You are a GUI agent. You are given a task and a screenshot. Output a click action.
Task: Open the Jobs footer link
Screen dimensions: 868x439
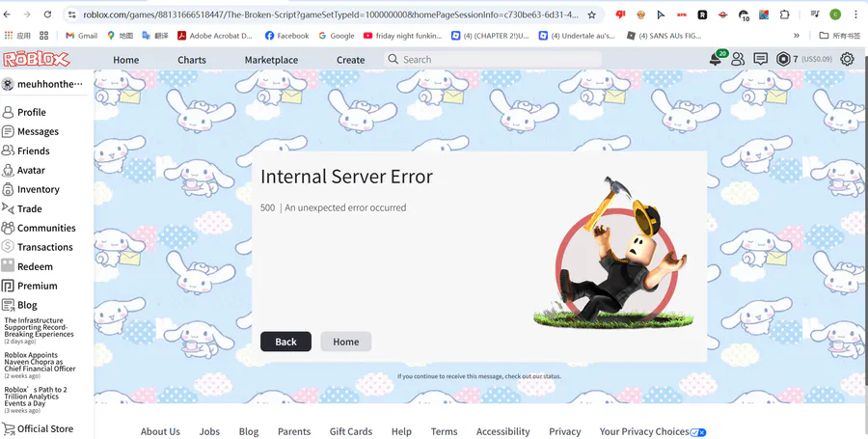[x=210, y=432]
